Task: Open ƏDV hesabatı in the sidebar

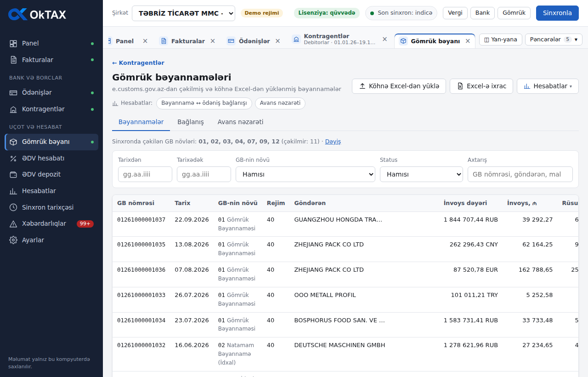Action: pyautogui.click(x=51, y=158)
